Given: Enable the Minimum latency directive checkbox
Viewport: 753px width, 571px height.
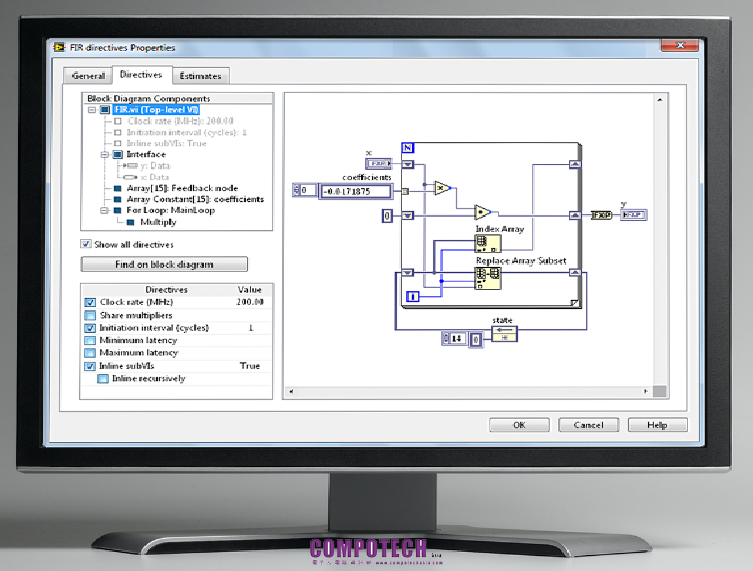Looking at the screenshot, I should (x=91, y=340).
